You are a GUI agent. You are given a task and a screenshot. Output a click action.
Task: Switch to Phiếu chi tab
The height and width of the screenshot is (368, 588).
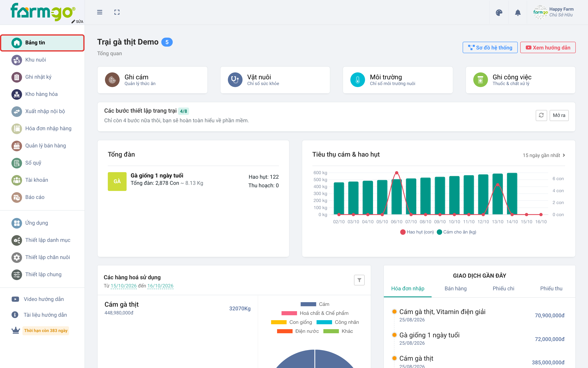(x=503, y=288)
